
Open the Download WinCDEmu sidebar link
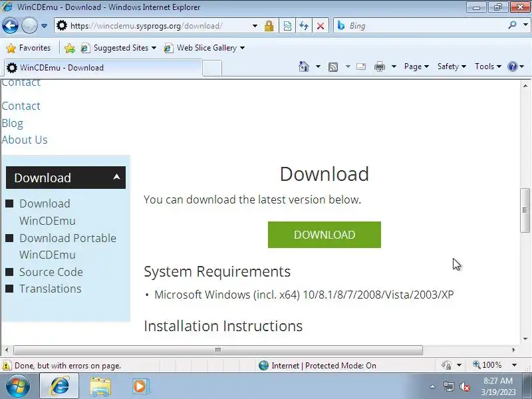[47, 212]
